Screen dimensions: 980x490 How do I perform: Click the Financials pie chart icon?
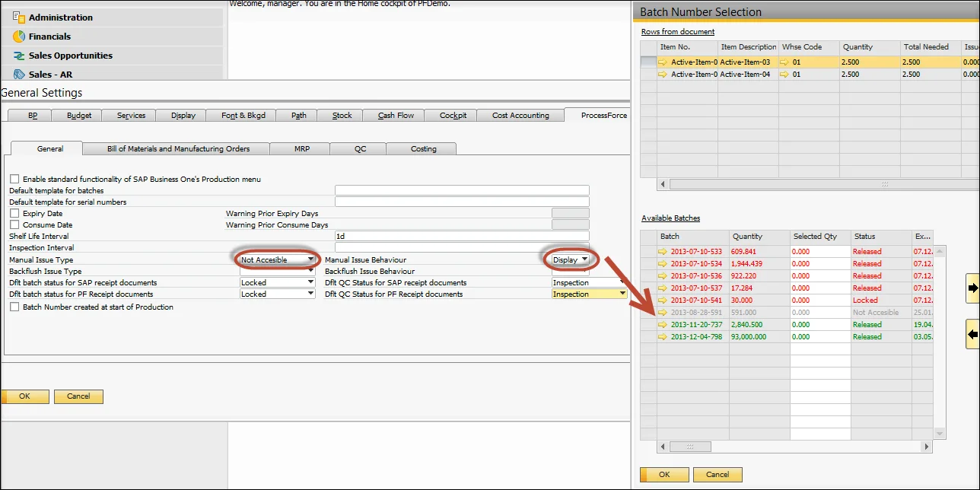click(19, 37)
